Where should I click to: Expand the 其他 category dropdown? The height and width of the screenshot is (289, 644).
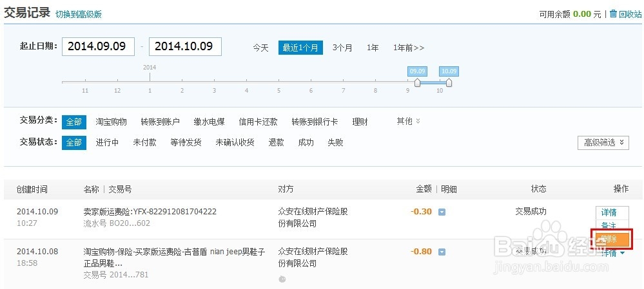[x=408, y=121]
